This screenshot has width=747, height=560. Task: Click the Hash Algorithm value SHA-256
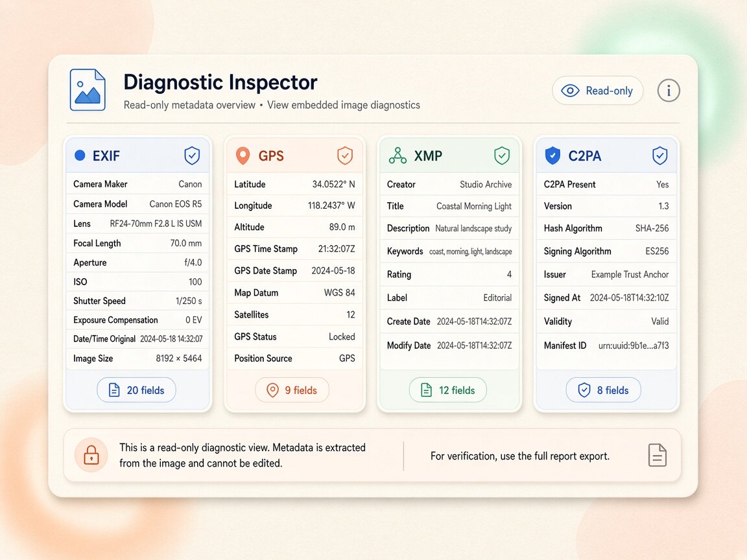[652, 228]
